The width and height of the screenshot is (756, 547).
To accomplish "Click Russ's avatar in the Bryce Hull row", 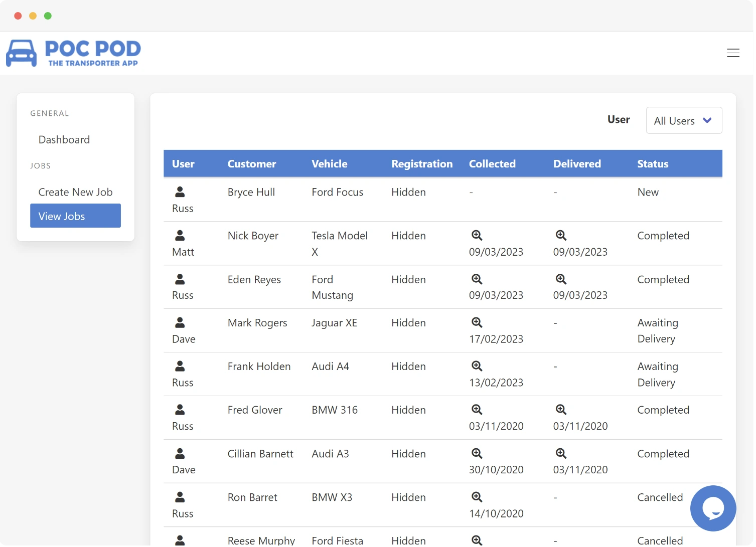I will (180, 192).
